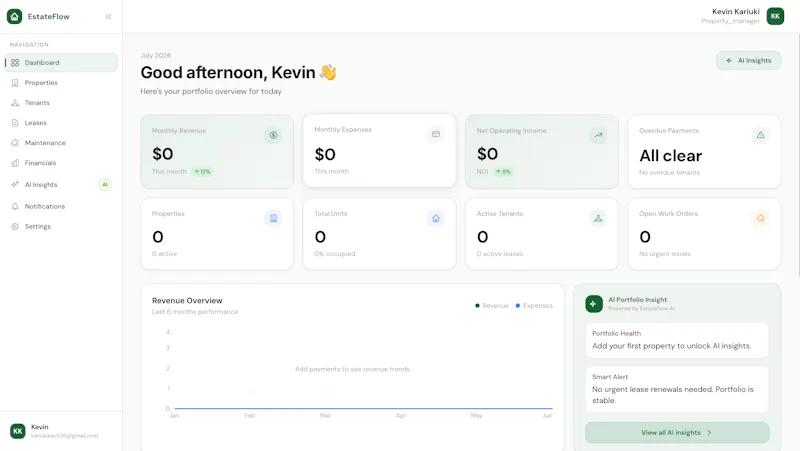Click the Expenses legend item
This screenshot has height=451, width=800.
tap(534, 306)
